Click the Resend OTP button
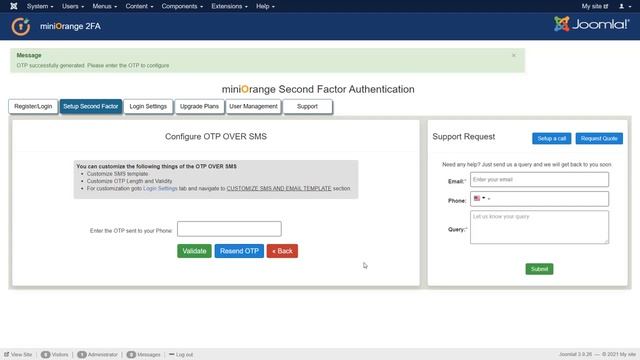640x360 pixels. point(239,251)
